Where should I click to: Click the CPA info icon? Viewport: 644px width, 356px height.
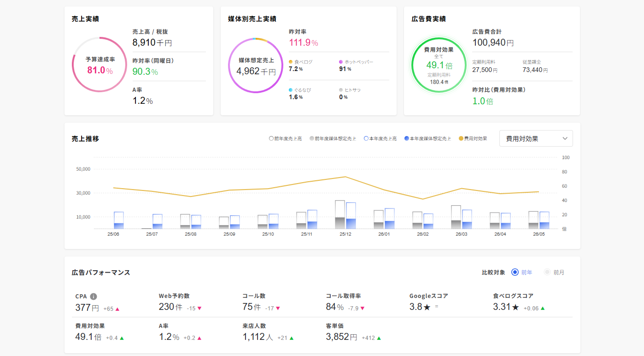[x=94, y=297]
